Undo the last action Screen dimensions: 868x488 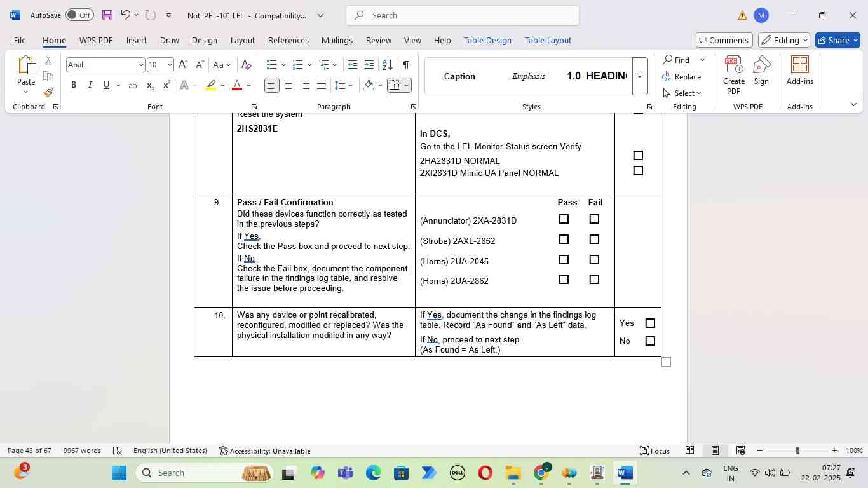tap(125, 15)
